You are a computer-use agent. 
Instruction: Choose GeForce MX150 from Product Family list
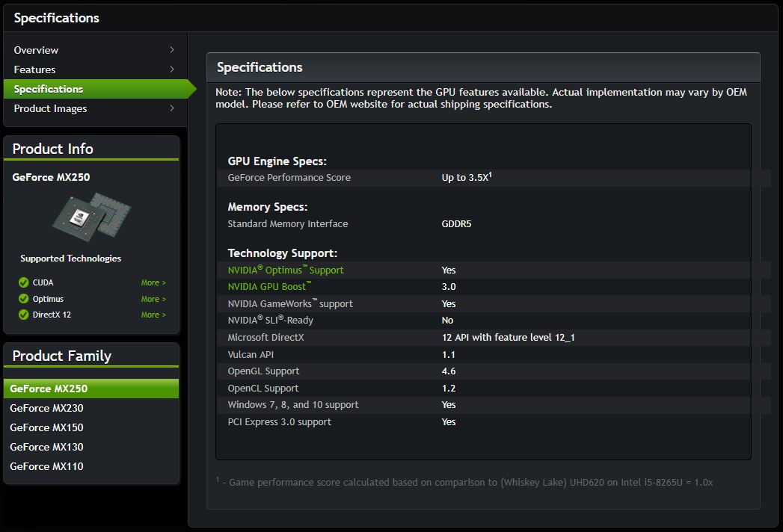pos(46,427)
